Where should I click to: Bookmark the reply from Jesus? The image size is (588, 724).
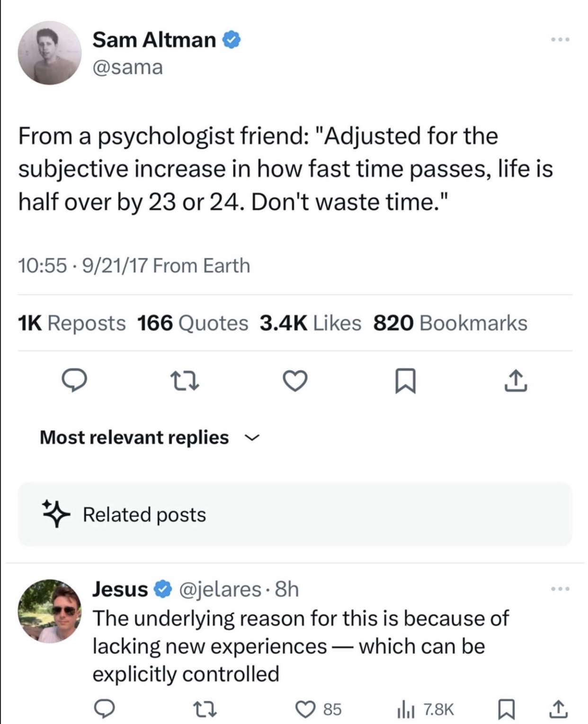point(508,709)
